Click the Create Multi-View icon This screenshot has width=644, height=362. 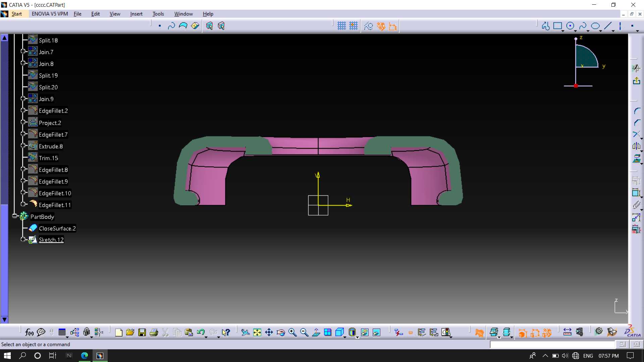[328, 332]
